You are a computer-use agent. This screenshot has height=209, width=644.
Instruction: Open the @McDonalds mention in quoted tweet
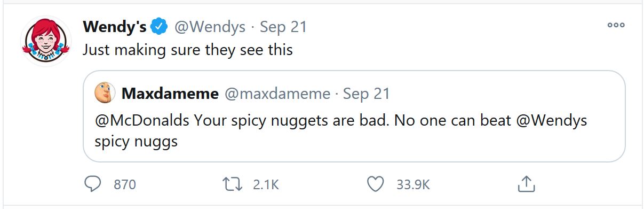142,120
